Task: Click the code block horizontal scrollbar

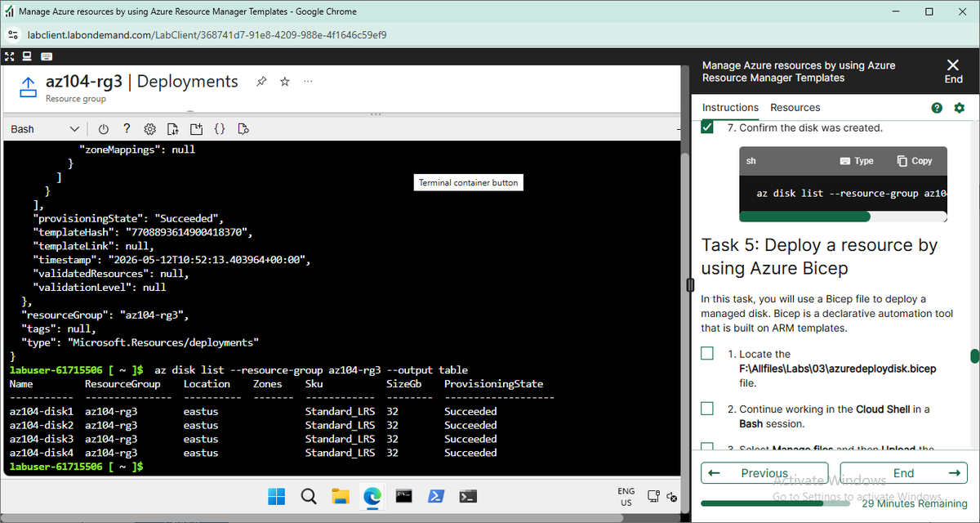Action: click(804, 217)
